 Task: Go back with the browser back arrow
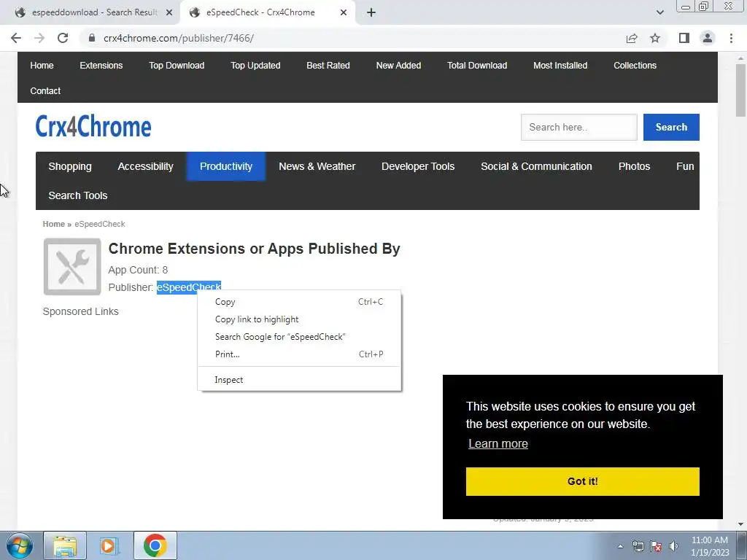point(16,38)
